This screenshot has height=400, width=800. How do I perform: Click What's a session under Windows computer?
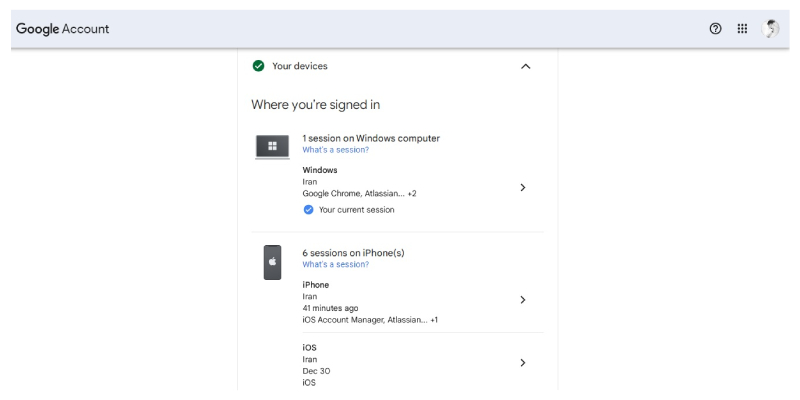click(x=335, y=150)
